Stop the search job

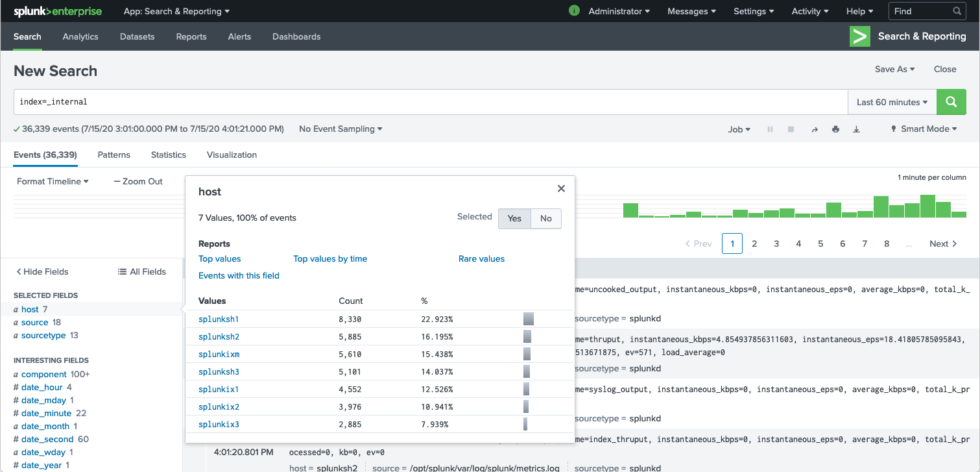tap(791, 129)
